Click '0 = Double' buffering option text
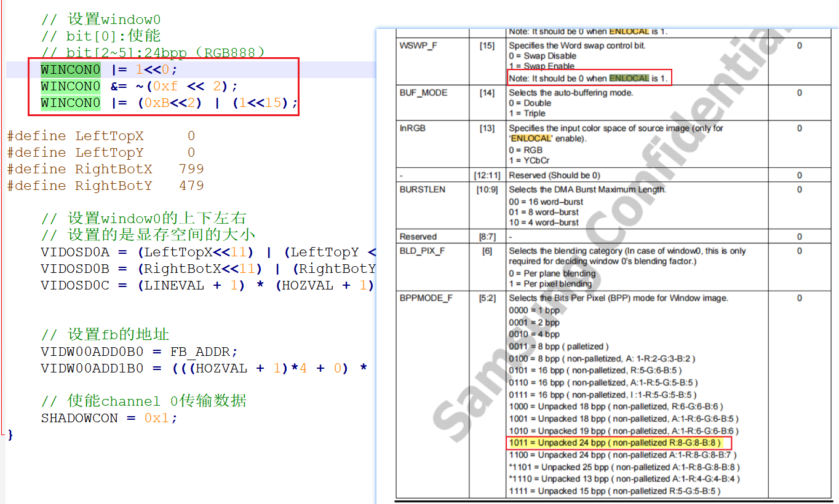839x504 pixels. (x=530, y=103)
